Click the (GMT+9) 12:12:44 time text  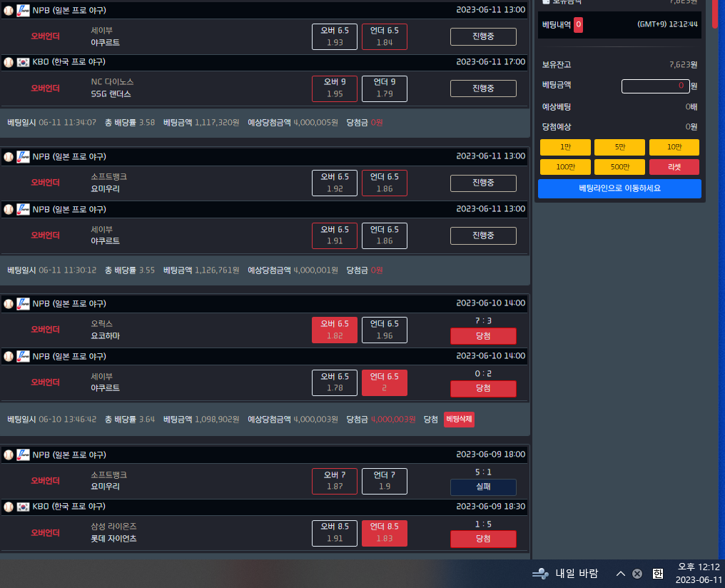coord(667,24)
